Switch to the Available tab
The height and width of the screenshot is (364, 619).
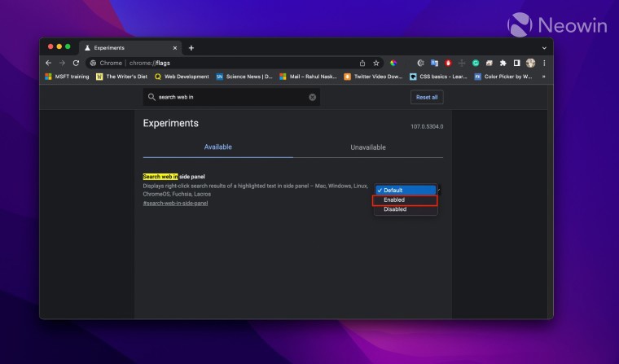coord(217,147)
